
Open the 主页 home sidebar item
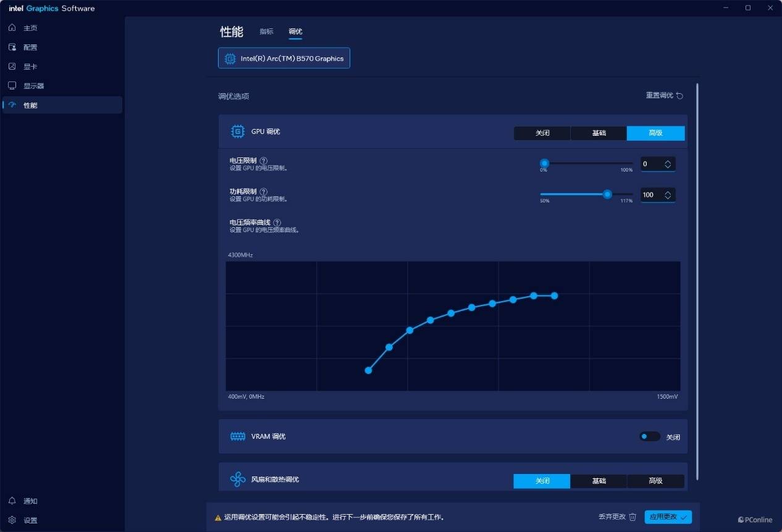point(62,28)
